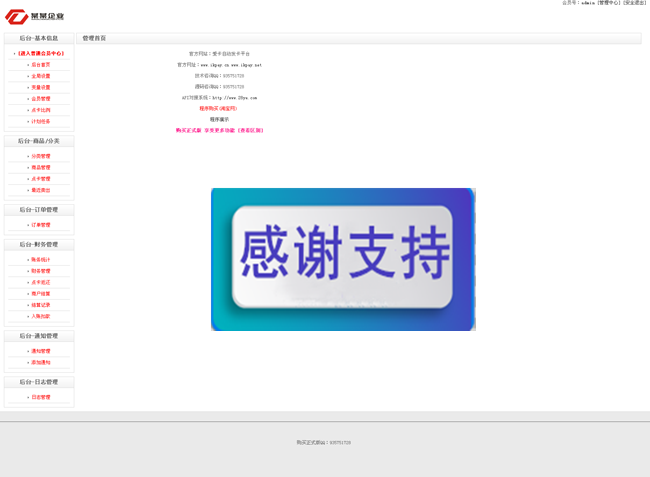
Task: Click the 后台-商品/分类 section header
Action: pyautogui.click(x=39, y=141)
